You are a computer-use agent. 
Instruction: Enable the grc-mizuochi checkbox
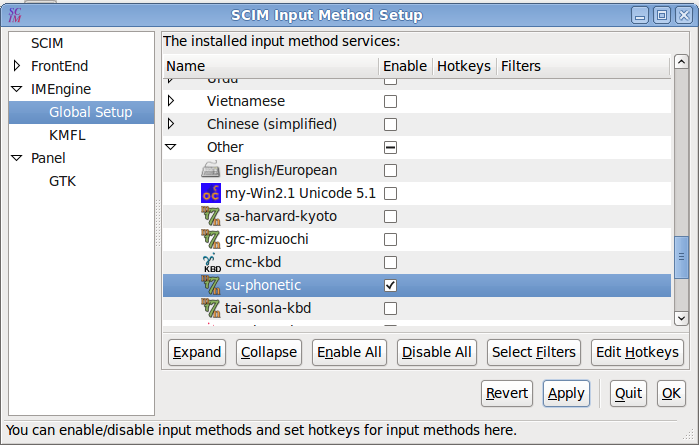390,239
